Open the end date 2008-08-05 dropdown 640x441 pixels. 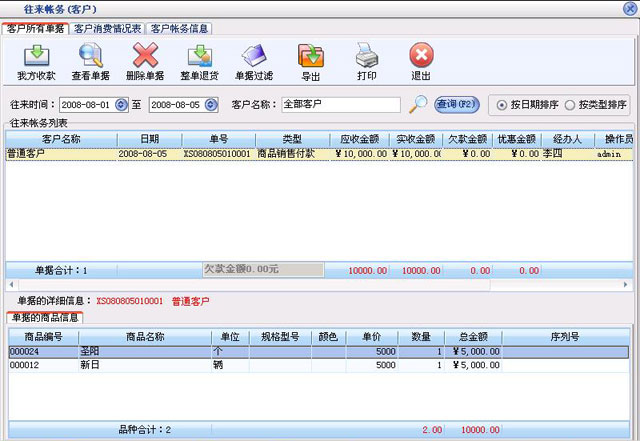210,104
